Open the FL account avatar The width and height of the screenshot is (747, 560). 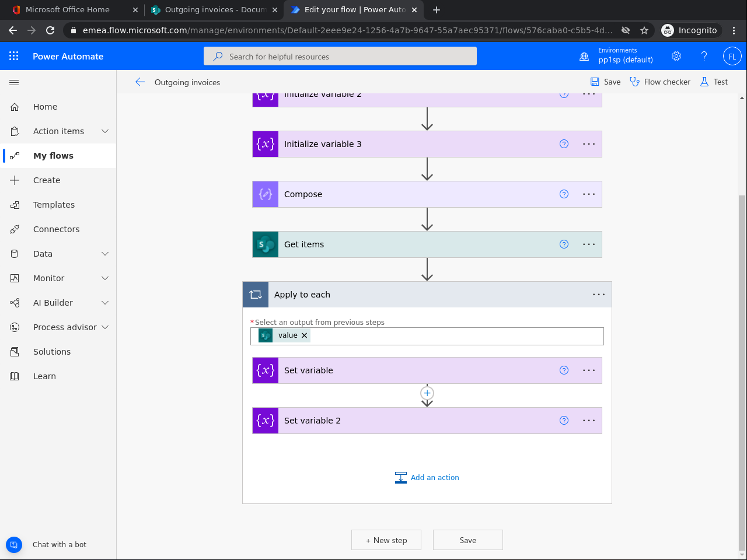(x=732, y=57)
